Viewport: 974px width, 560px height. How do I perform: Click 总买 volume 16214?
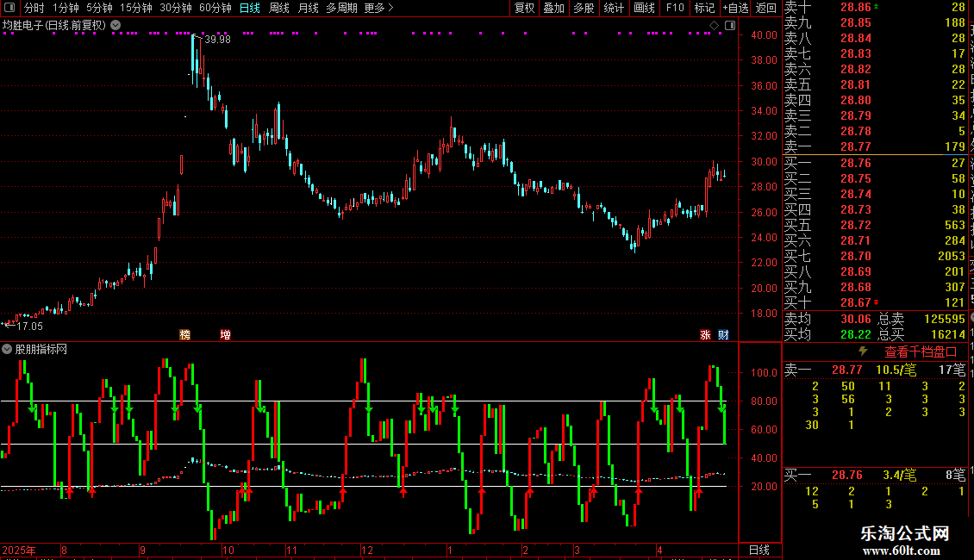coord(948,334)
